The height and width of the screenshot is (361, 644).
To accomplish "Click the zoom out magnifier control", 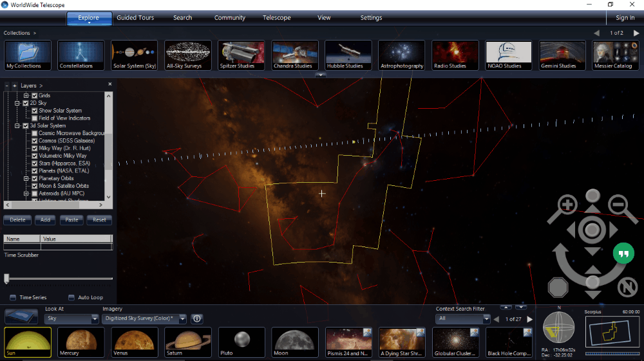I will point(619,205).
